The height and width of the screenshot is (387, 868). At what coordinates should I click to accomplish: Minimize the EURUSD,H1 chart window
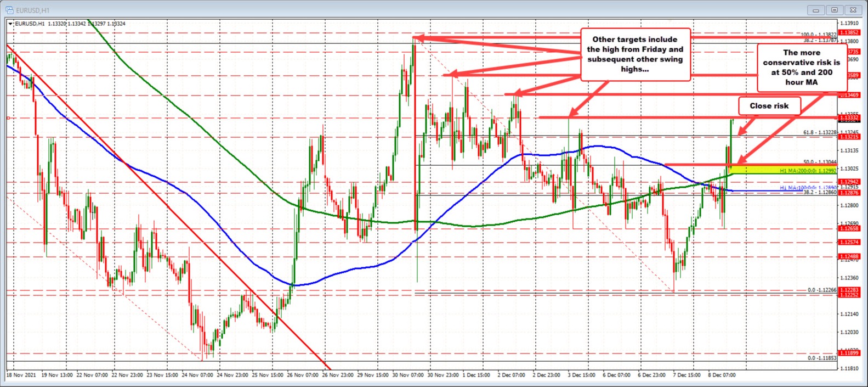816,10
